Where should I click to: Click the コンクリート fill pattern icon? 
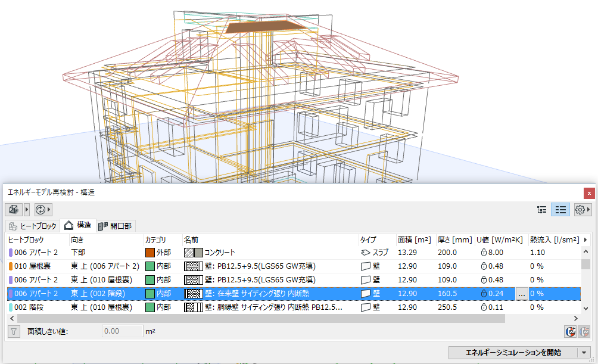pos(194,253)
